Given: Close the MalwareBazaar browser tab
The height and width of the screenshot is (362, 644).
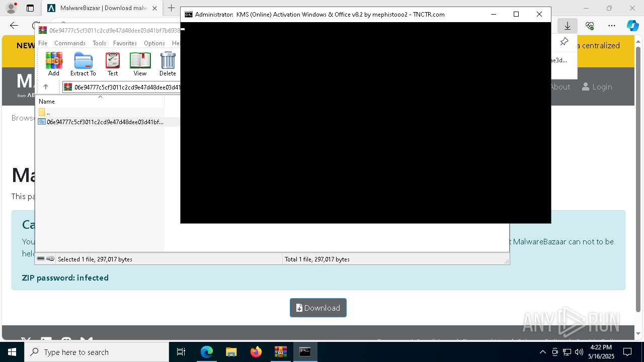Looking at the screenshot, I should point(154,8).
